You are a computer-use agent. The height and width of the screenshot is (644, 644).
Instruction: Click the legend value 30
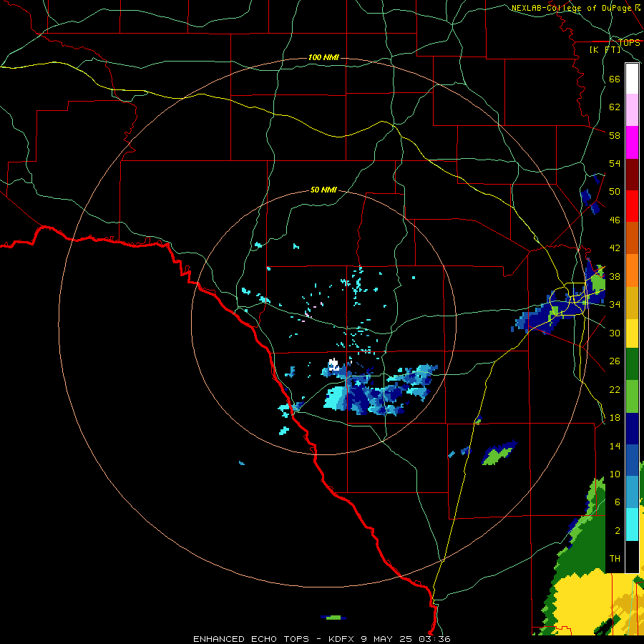coord(615,333)
